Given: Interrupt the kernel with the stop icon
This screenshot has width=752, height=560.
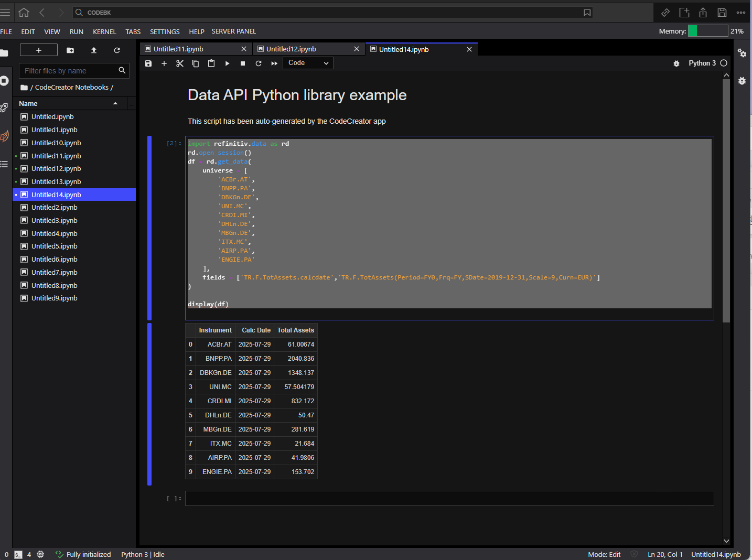Looking at the screenshot, I should [243, 63].
